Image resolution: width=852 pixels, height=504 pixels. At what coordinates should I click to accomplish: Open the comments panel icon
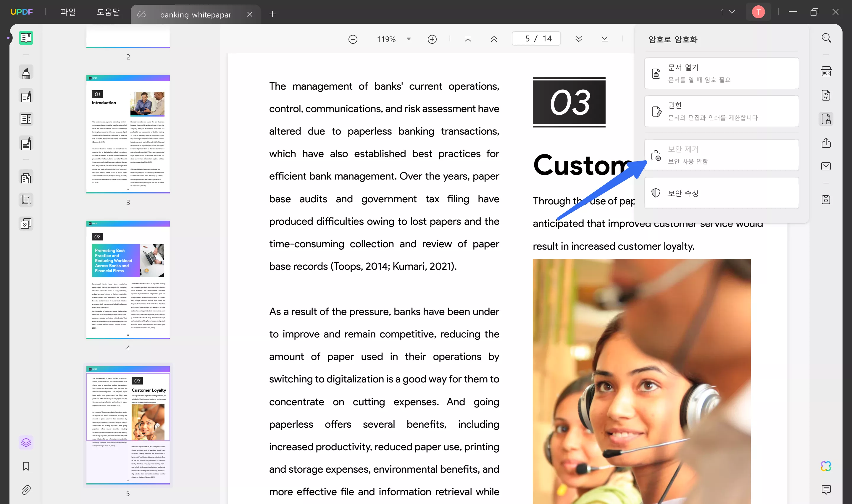(826, 490)
